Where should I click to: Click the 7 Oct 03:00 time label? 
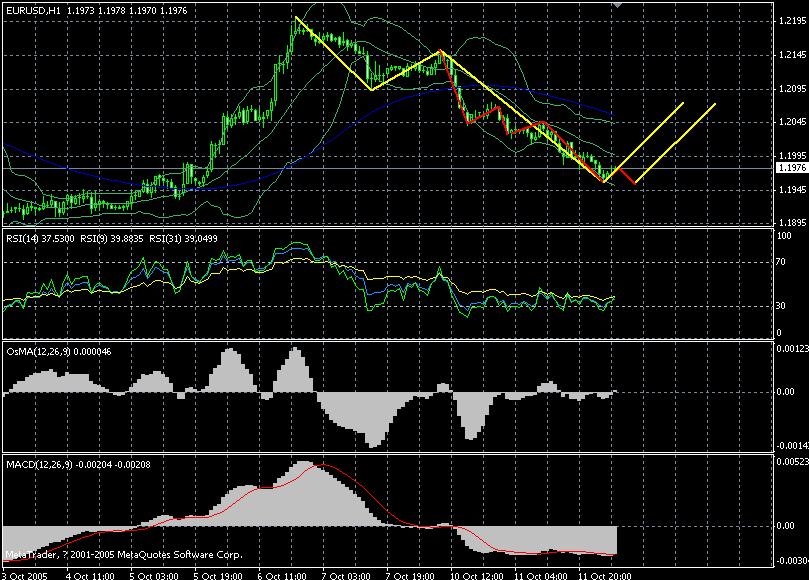point(346,576)
